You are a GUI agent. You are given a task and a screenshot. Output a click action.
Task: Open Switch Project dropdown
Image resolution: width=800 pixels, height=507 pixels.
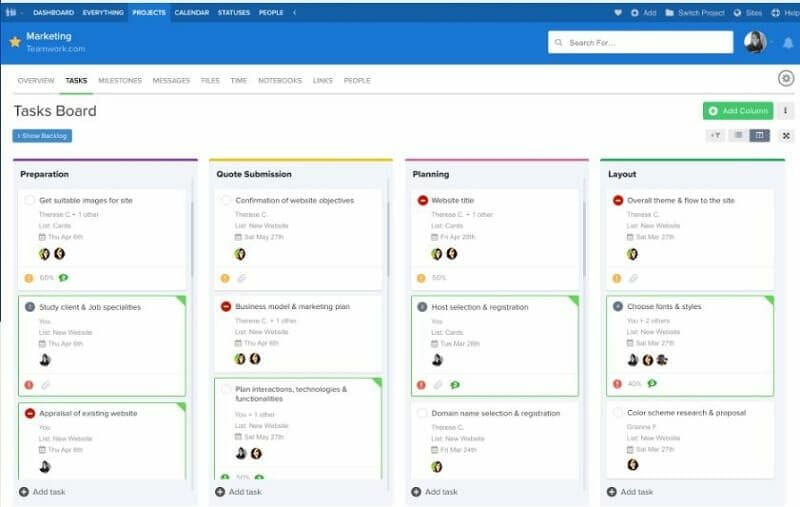[x=695, y=13]
